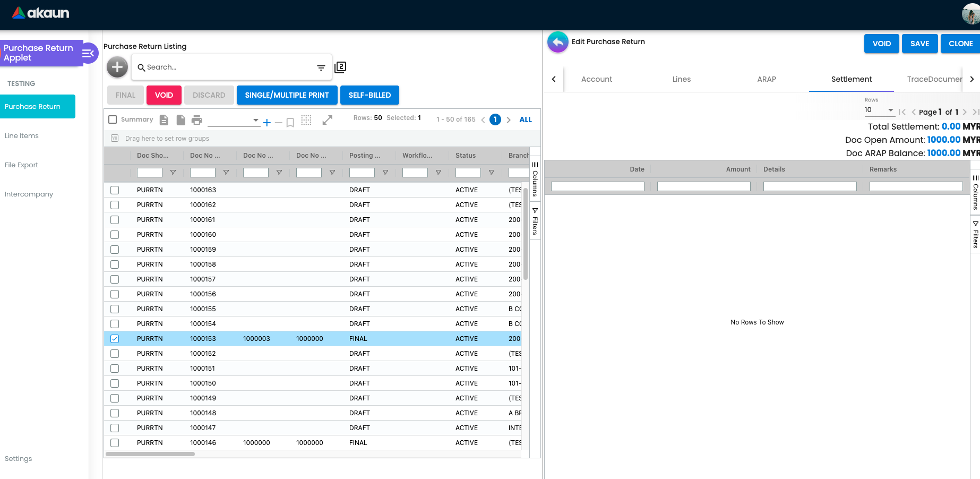This screenshot has height=479, width=980.
Task: Click the SELF-BILLED button
Action: [x=369, y=95]
